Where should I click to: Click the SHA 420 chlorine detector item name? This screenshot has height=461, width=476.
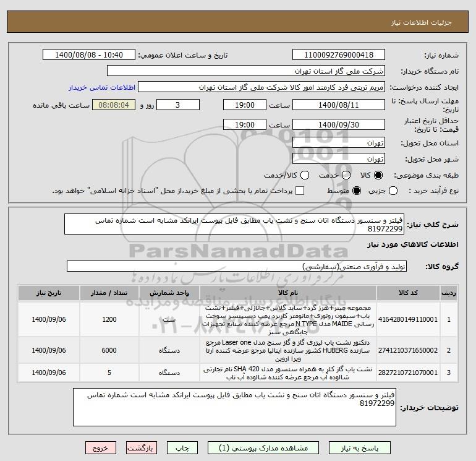click(288, 373)
